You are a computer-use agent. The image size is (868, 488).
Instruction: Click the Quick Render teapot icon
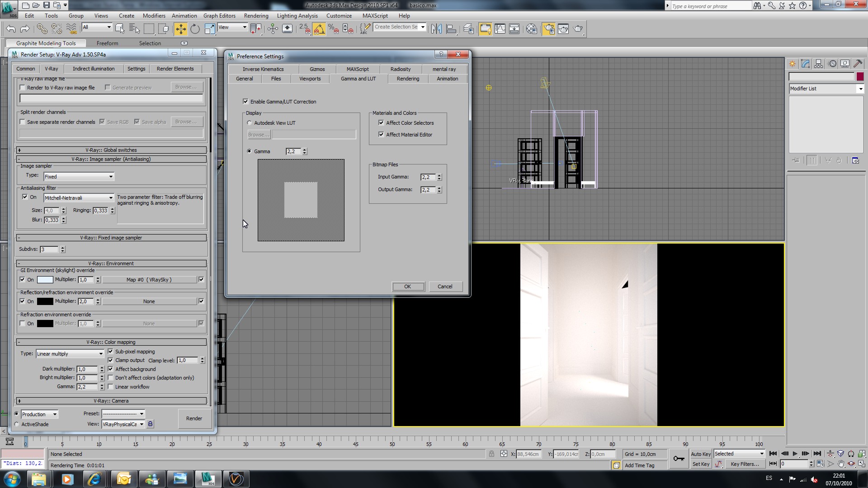point(578,29)
